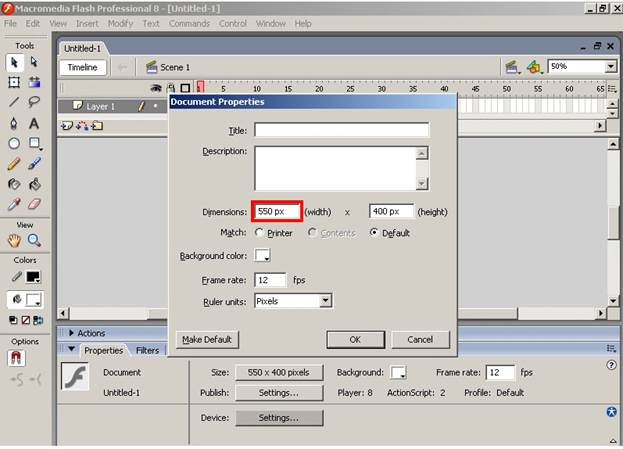623x449 pixels.
Task: Toggle lock all layers icon
Action: click(171, 88)
